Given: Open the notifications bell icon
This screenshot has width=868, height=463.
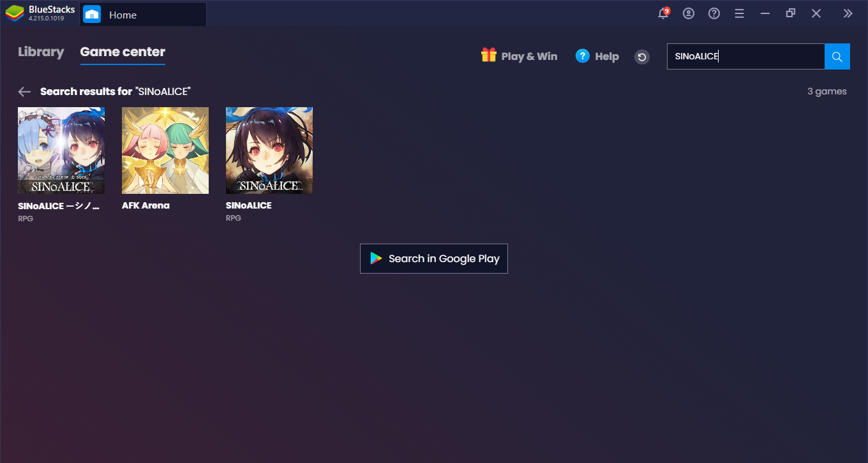Looking at the screenshot, I should point(664,13).
